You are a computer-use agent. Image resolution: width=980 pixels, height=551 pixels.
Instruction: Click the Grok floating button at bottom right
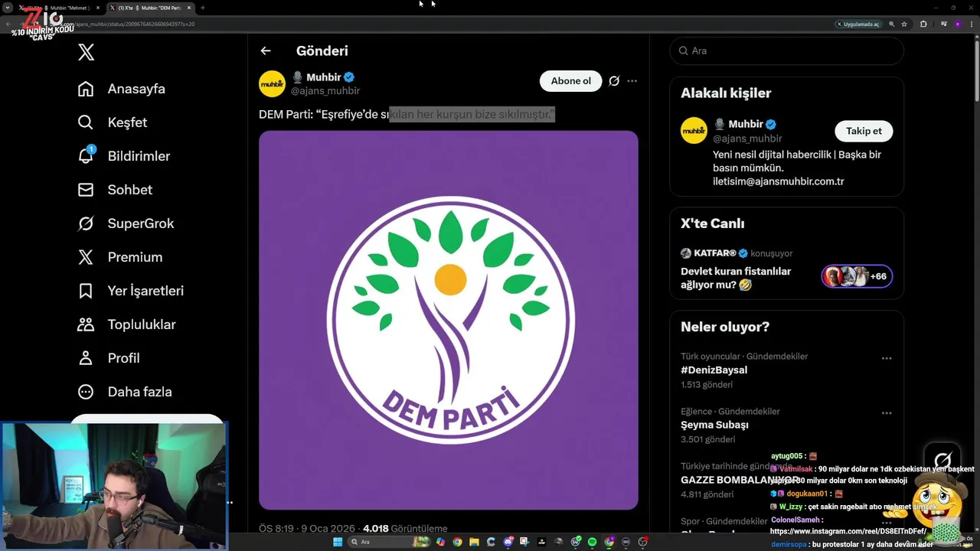pyautogui.click(x=942, y=460)
